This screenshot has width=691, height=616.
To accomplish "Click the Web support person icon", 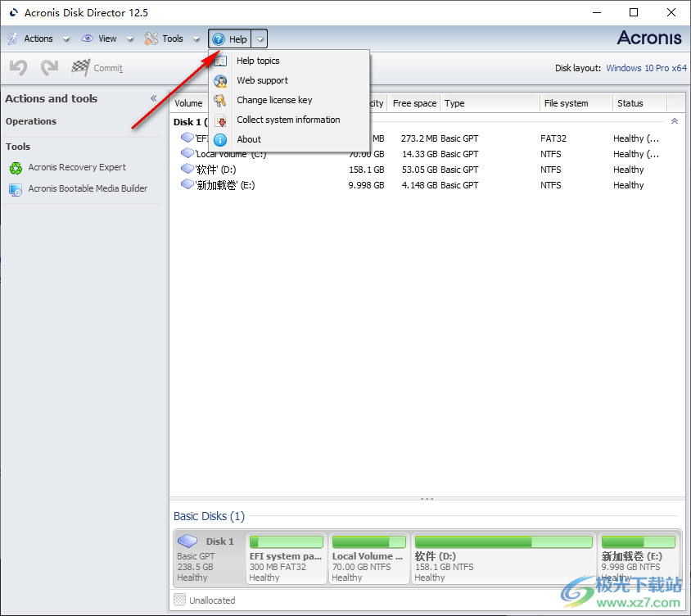I will point(220,81).
